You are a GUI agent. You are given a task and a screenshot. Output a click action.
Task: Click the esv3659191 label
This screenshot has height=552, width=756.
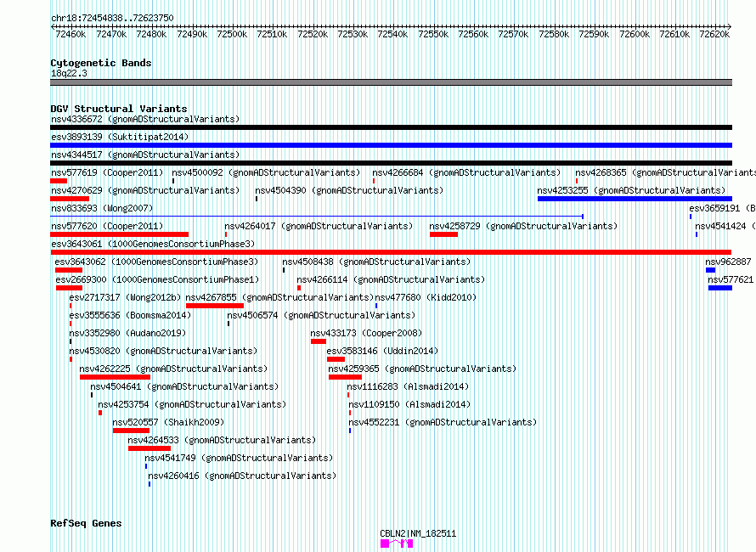(x=722, y=208)
